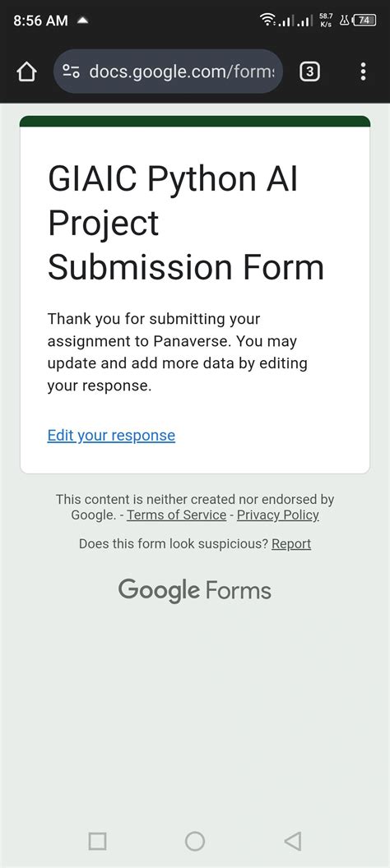
Task: Tap the Android back triangle button
Action: 293,841
